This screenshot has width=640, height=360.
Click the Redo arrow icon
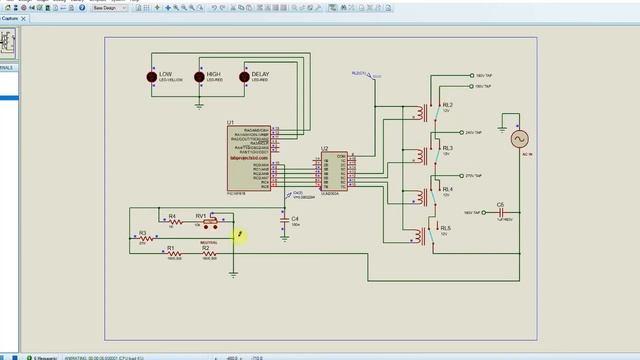222,8
